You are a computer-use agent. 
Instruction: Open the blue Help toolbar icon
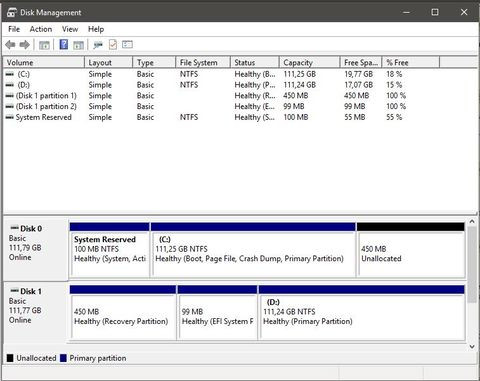tap(64, 44)
